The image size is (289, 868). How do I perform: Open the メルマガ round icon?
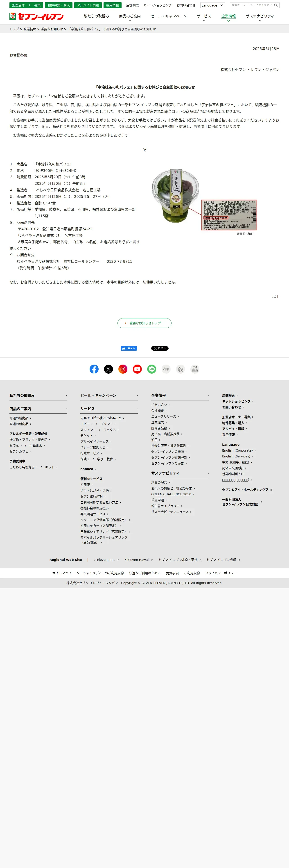[x=181, y=369]
